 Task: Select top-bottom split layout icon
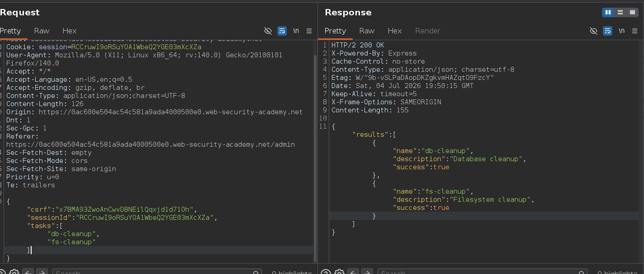tap(620, 12)
